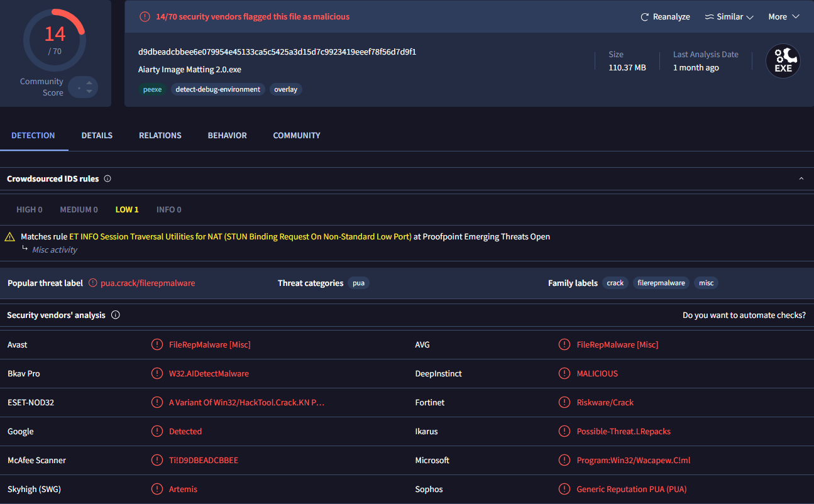Select the peexe tag

[152, 89]
